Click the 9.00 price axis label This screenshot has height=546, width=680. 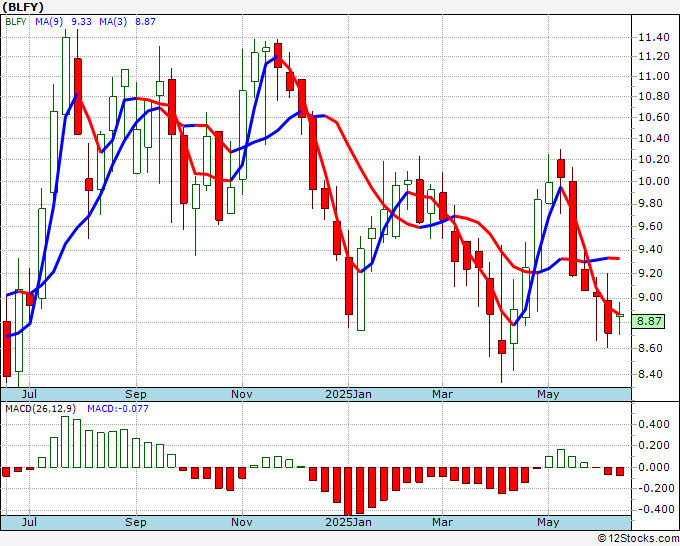tap(651, 298)
